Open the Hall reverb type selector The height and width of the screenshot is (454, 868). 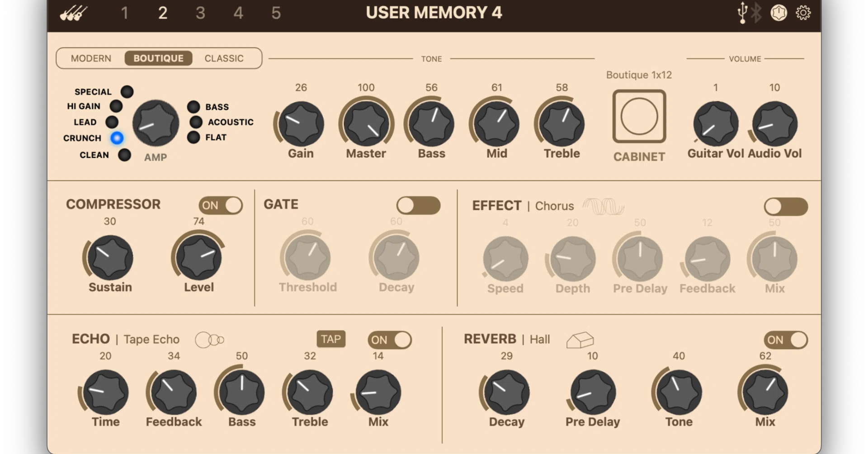click(540, 340)
